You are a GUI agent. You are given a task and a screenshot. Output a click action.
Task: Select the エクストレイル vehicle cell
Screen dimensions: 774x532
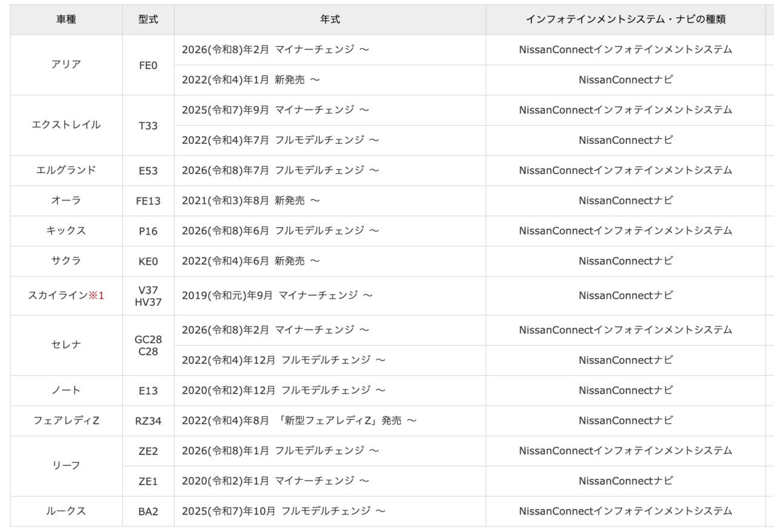point(67,125)
